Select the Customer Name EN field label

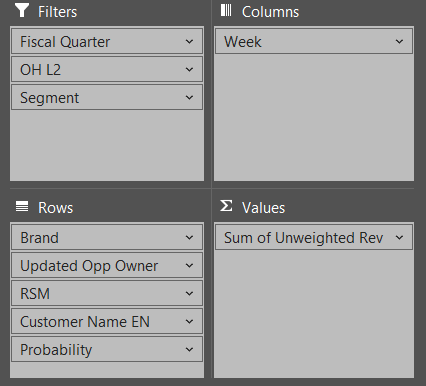tap(85, 322)
